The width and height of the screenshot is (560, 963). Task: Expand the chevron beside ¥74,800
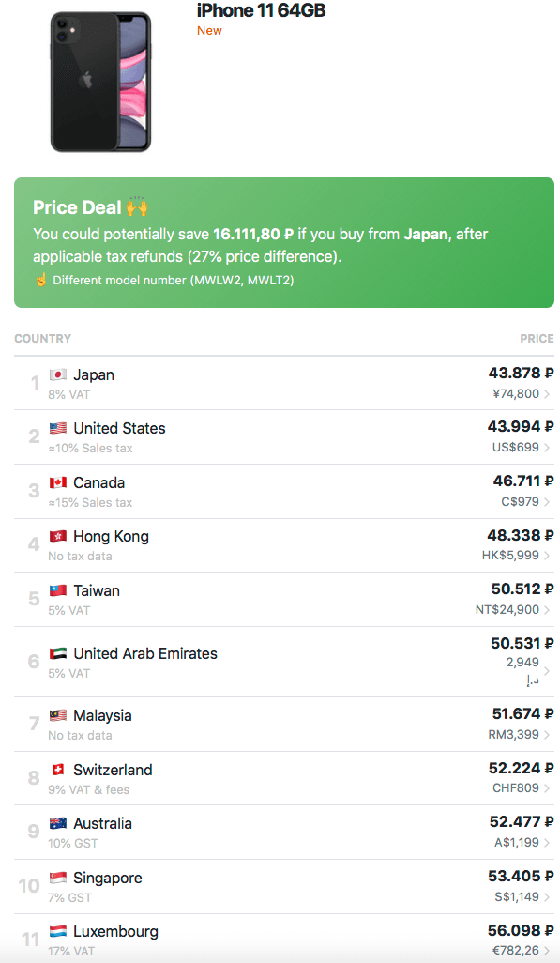pos(547,394)
